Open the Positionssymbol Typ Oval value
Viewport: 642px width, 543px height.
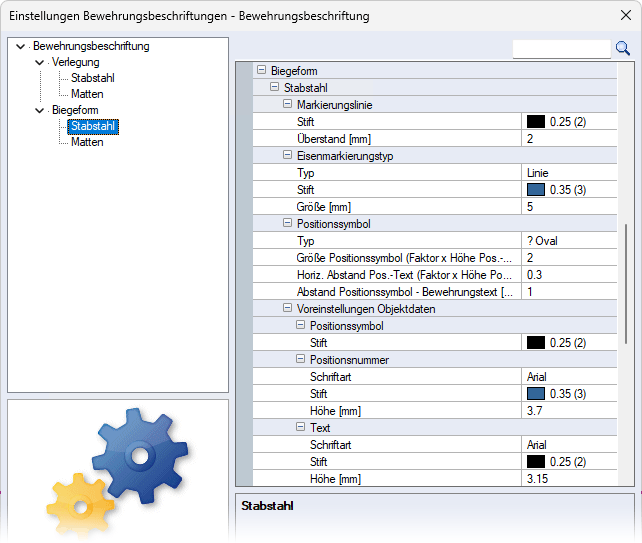568,241
